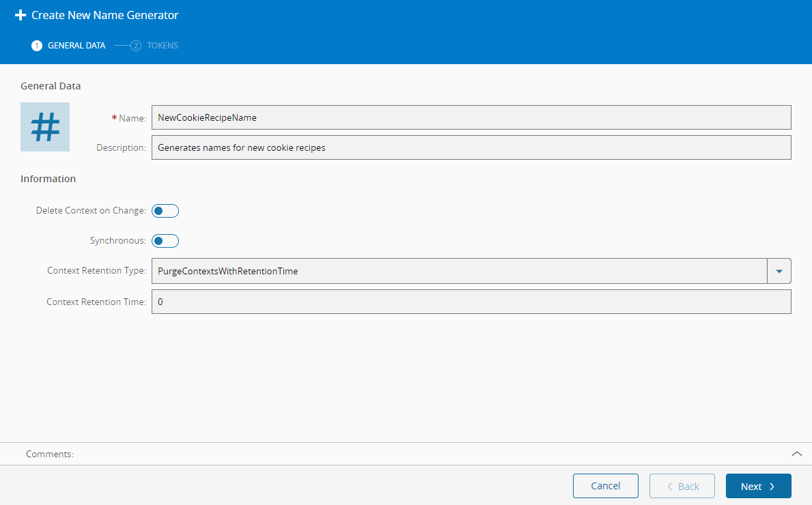Select the Context Retention Time field

[x=471, y=302]
